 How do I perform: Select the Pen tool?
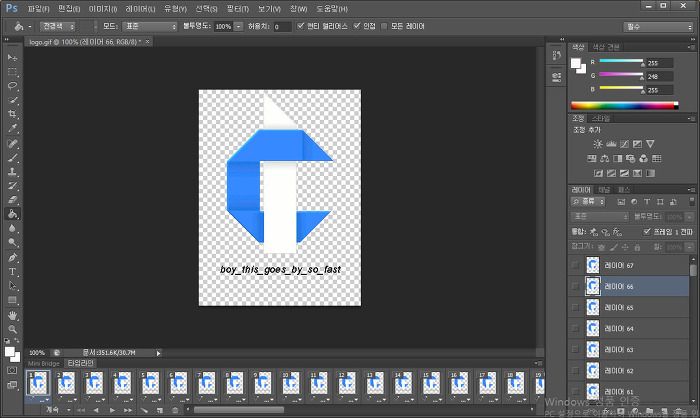click(12, 258)
